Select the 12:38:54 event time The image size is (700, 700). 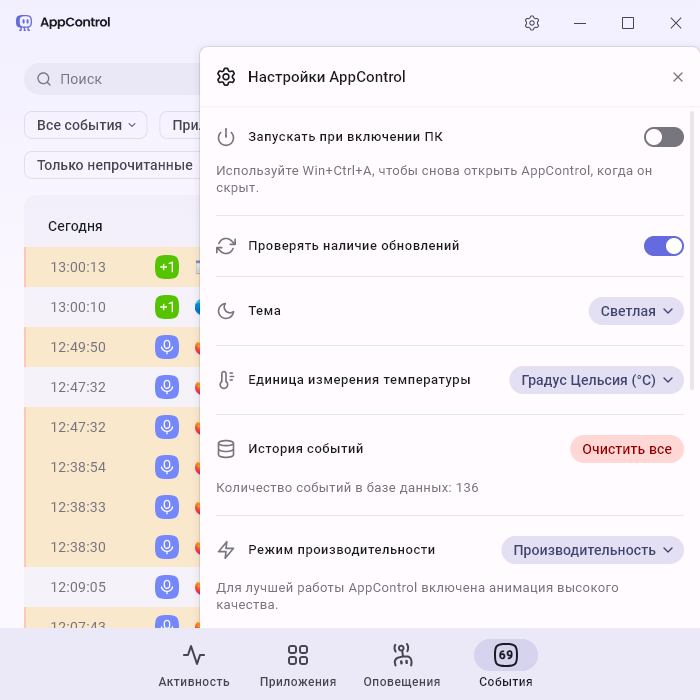pos(78,467)
